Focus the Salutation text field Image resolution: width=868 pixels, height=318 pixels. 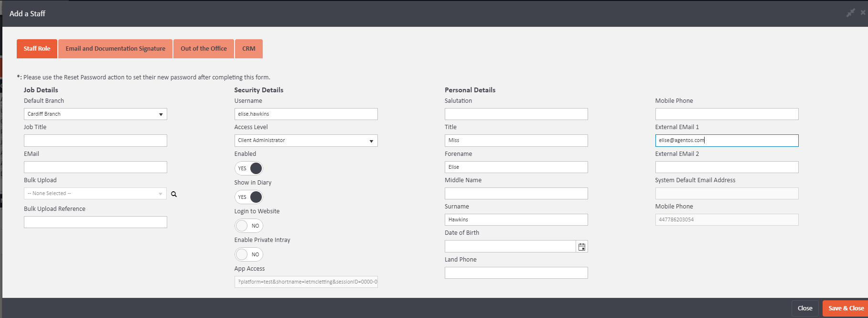516,114
